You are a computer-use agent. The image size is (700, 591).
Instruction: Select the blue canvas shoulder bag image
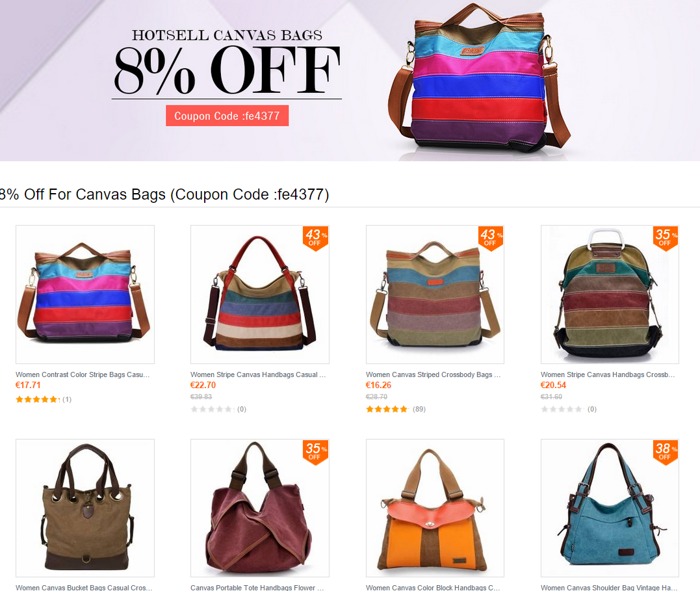click(x=610, y=508)
